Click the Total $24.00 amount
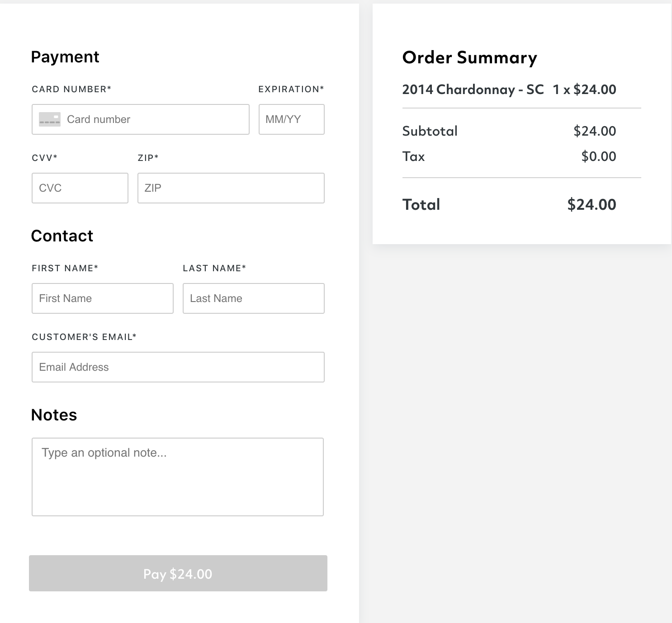This screenshot has width=672, height=623. (x=592, y=204)
